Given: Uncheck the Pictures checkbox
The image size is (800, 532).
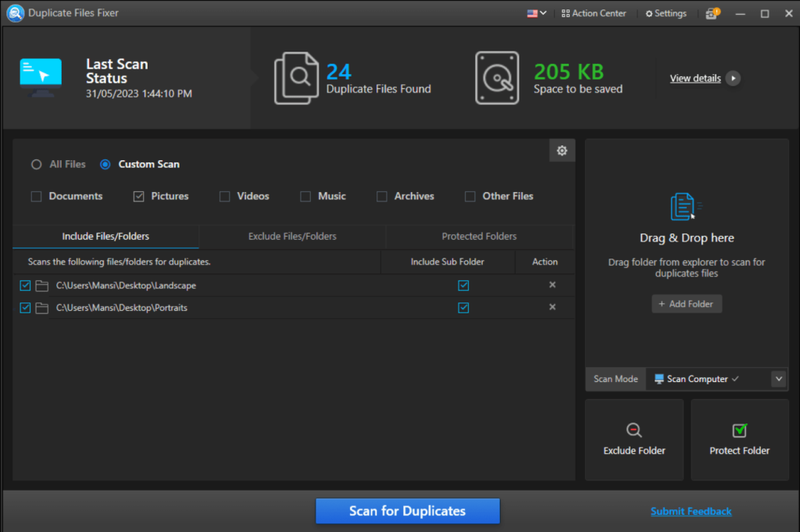Looking at the screenshot, I should tap(139, 196).
